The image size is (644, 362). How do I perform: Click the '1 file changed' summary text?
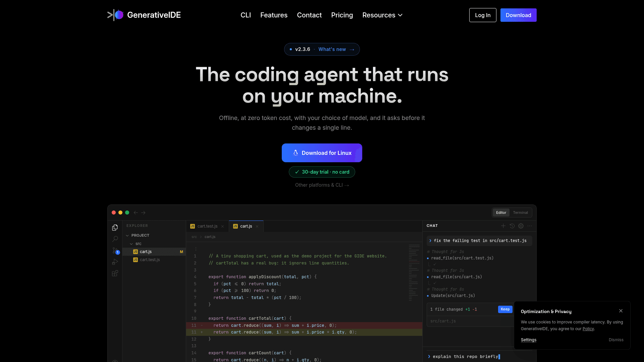[x=446, y=309]
